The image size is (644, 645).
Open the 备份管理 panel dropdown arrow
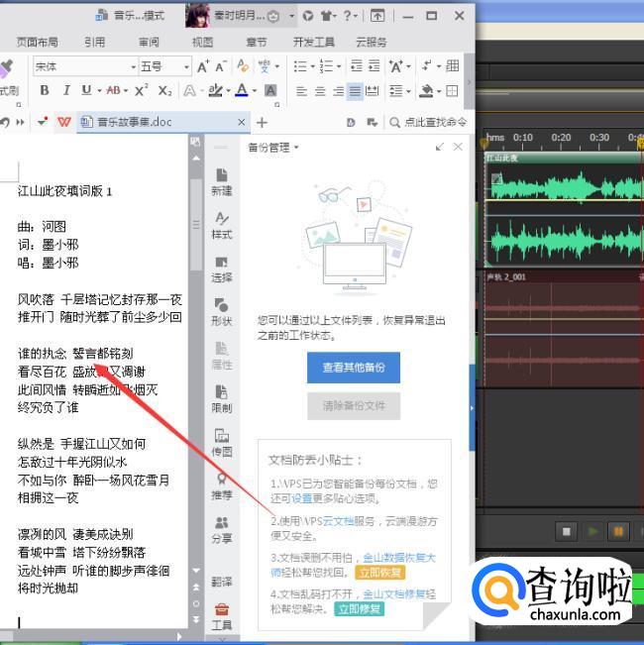coord(296,148)
